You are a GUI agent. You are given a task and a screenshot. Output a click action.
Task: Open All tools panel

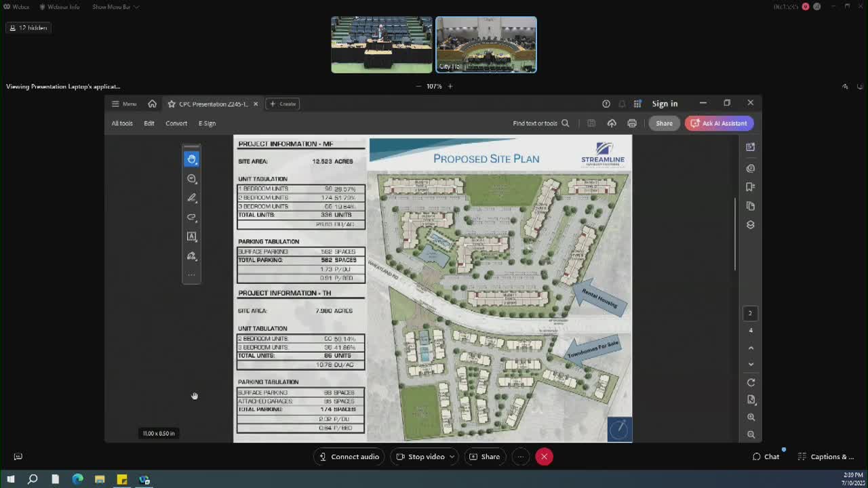(x=122, y=123)
